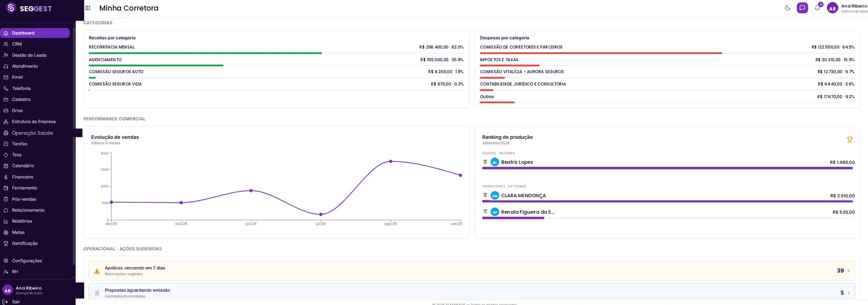Click the IMPOSTOS E TAXAS expense label
The width and height of the screenshot is (868, 305).
(499, 60)
